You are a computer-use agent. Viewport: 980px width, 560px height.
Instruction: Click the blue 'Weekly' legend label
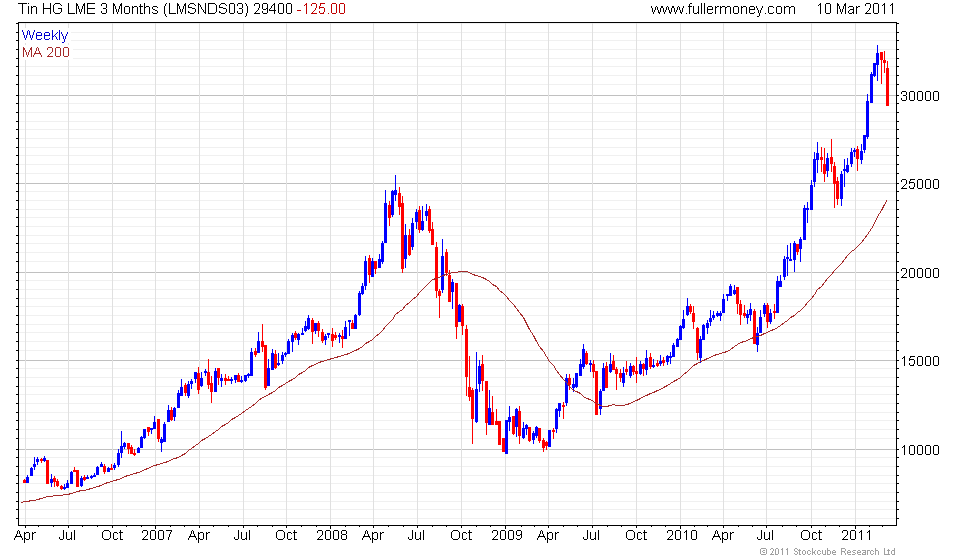[44, 36]
